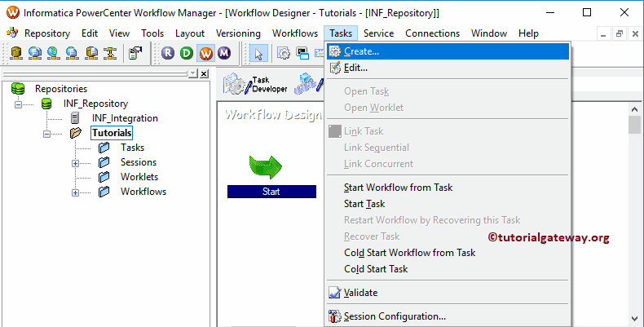Expand the Workflows folder node
Image resolution: width=644 pixels, height=327 pixels.
pos(75,192)
